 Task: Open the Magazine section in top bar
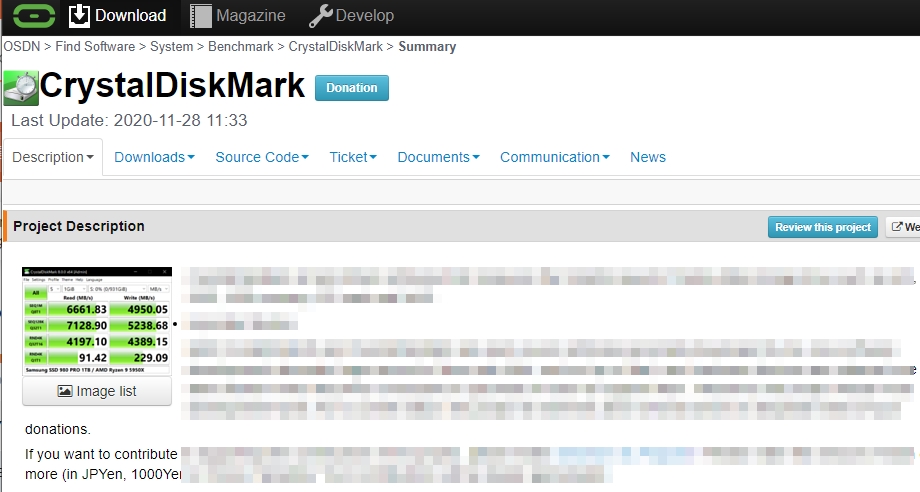[238, 16]
